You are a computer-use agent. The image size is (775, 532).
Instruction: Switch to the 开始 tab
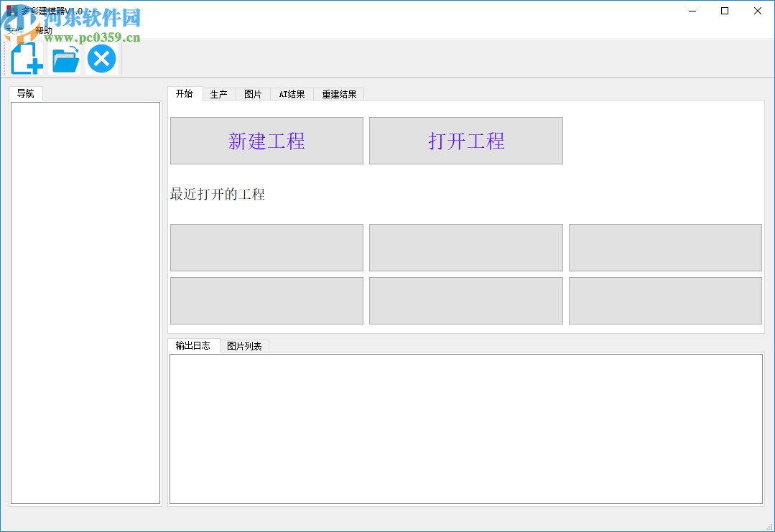pos(185,93)
